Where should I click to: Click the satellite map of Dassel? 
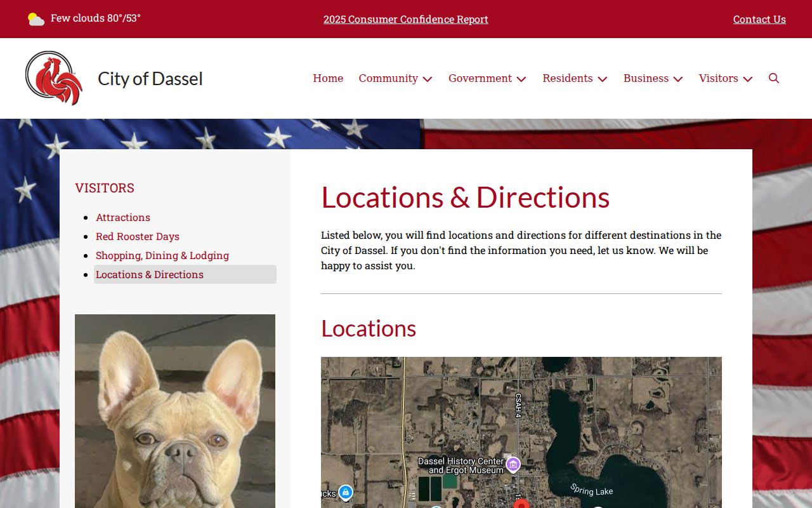pyautogui.click(x=521, y=432)
